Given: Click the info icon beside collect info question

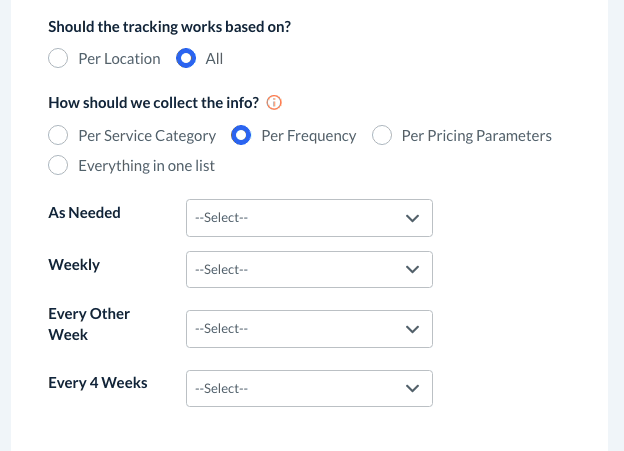Looking at the screenshot, I should click(274, 102).
